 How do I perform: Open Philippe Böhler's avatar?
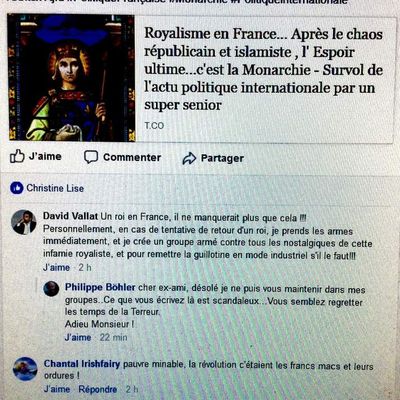tap(51, 289)
